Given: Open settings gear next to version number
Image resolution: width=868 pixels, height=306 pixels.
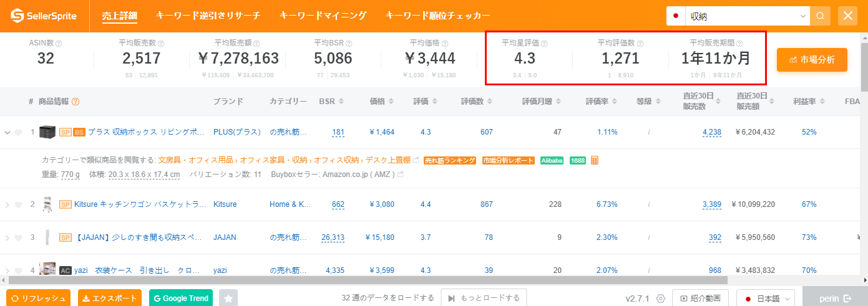Looking at the screenshot, I should [x=661, y=299].
